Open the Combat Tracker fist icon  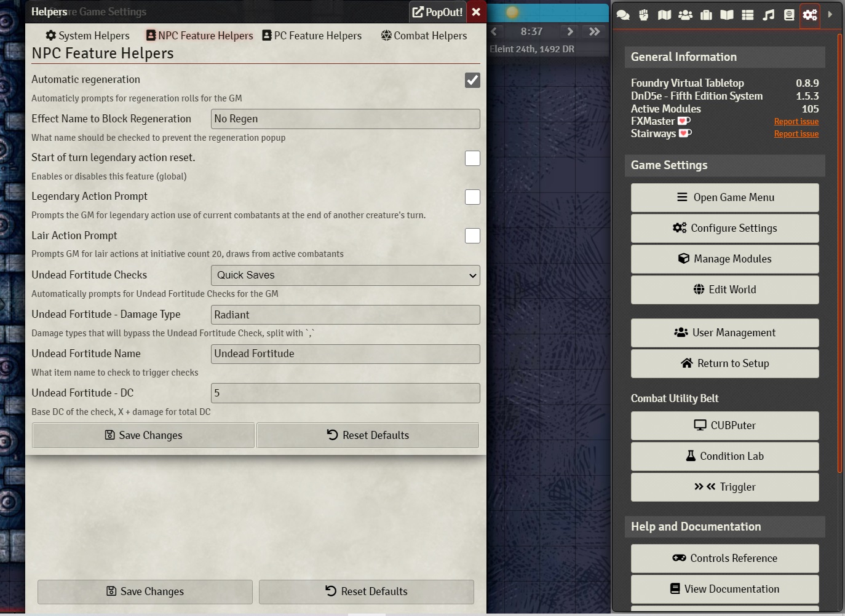coord(644,15)
